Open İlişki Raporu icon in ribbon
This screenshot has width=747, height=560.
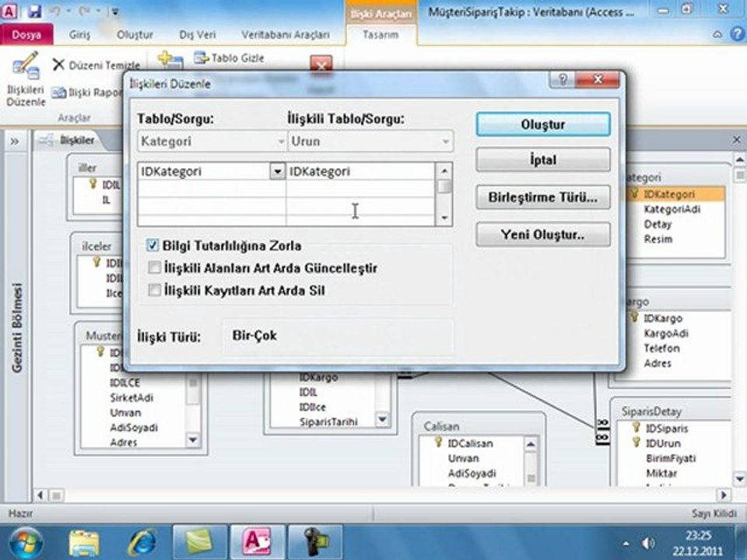(x=58, y=92)
